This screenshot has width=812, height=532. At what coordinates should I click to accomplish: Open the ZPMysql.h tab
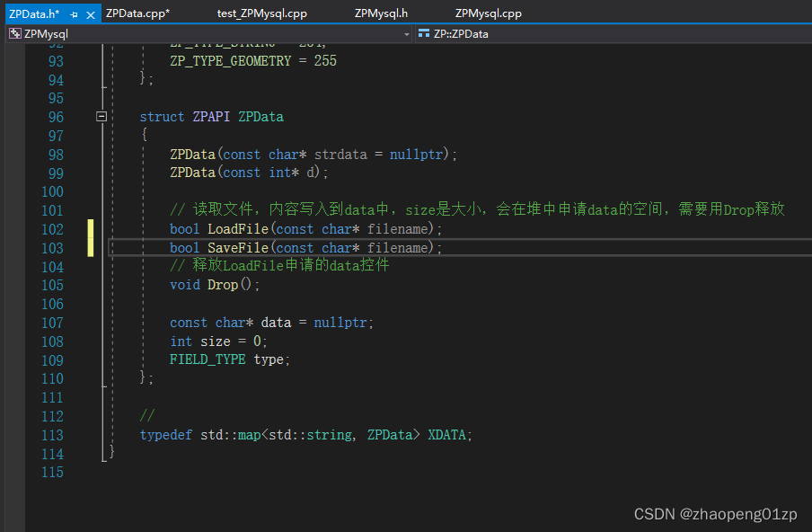[381, 13]
